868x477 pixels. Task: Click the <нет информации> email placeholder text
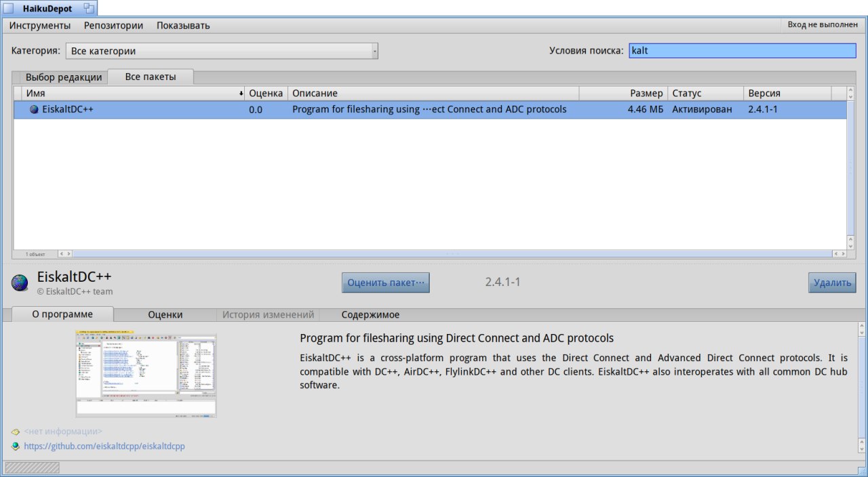(63, 432)
